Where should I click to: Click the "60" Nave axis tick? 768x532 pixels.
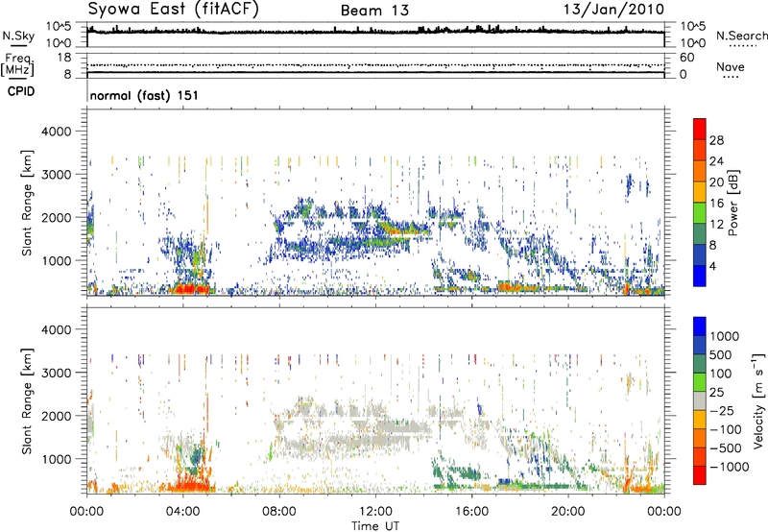coord(686,58)
